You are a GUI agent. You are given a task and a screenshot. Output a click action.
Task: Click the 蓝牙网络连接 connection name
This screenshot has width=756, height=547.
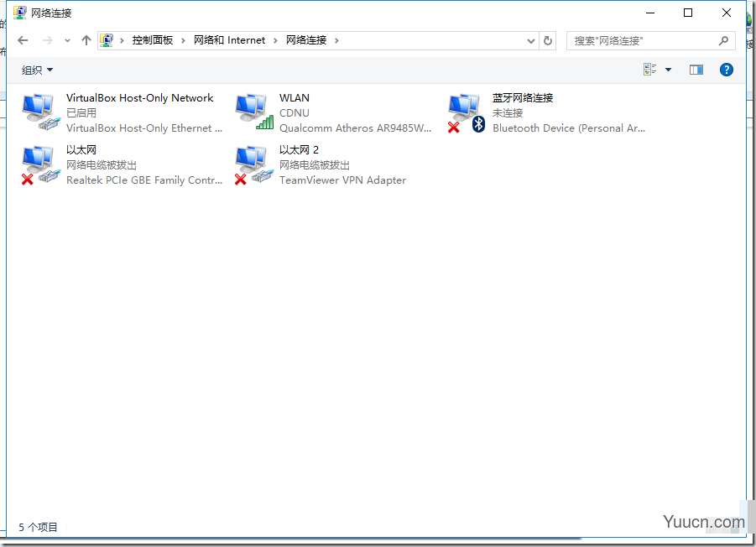click(523, 98)
